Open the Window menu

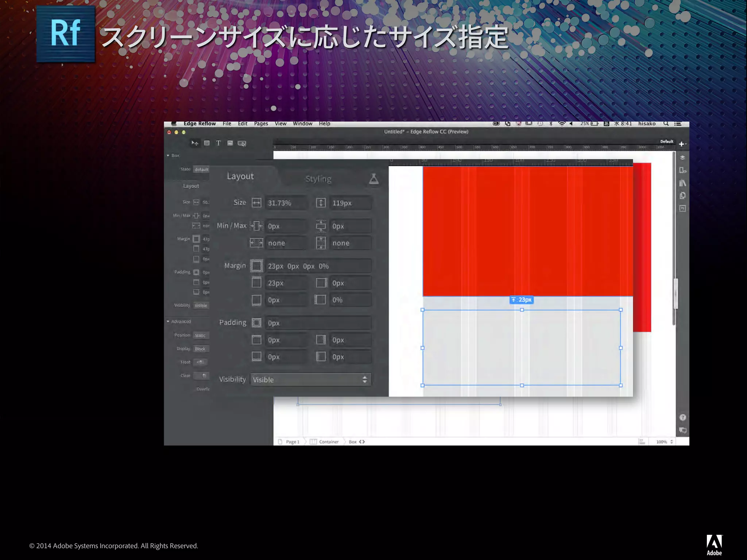pos(303,124)
